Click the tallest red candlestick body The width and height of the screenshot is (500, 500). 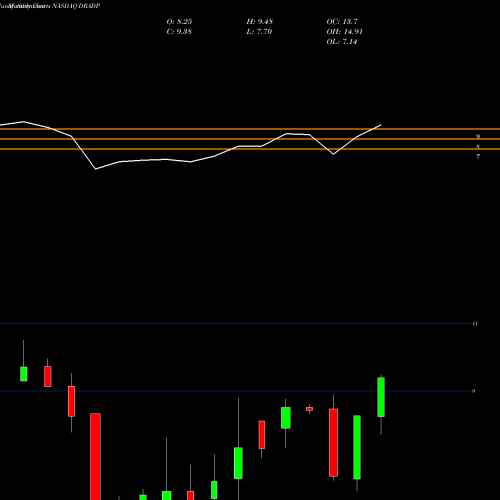coord(95,457)
